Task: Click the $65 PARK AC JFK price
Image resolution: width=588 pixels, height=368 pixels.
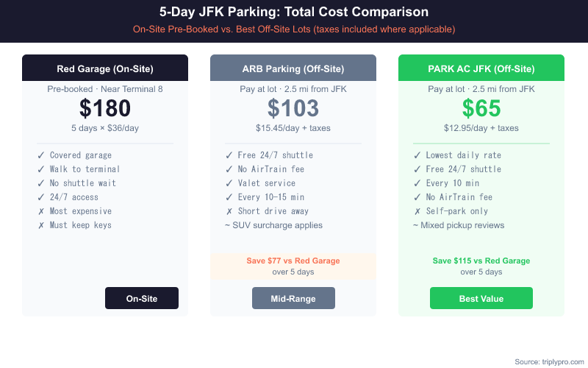Action: (x=481, y=108)
